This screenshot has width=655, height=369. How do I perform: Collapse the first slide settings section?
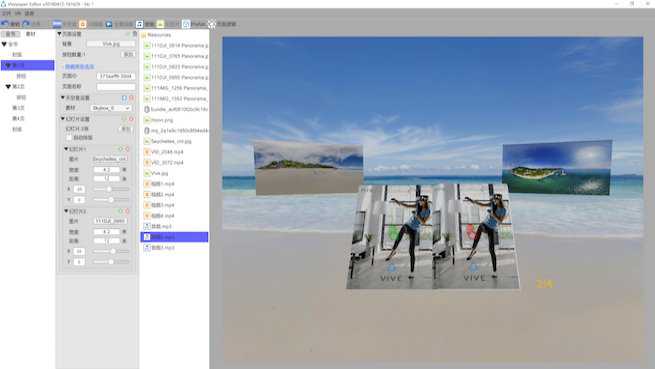click(x=66, y=149)
